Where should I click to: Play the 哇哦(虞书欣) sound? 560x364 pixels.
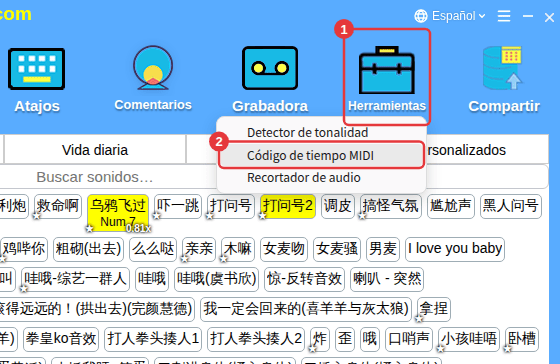pos(216,279)
